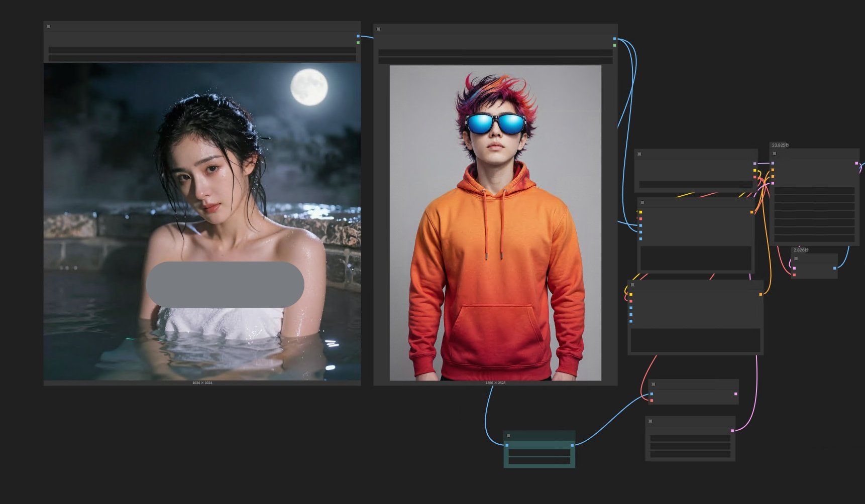Click blue image output port of hot spring node

coord(358,36)
